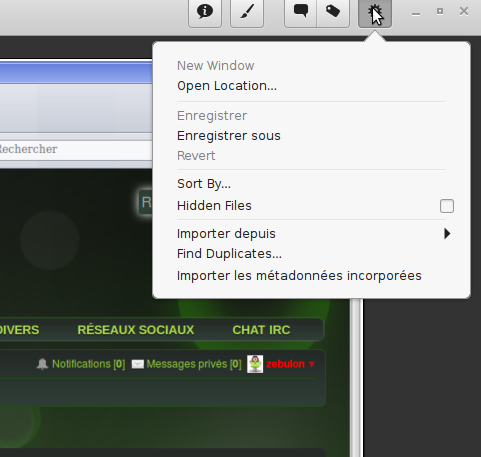Open the comment bubble icon
Image resolution: width=481 pixels, height=457 pixels.
[x=300, y=12]
